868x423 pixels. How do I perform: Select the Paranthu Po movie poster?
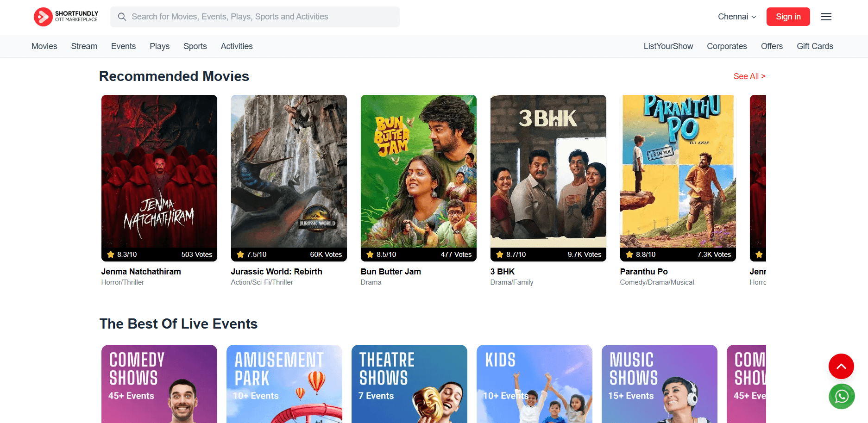(678, 171)
